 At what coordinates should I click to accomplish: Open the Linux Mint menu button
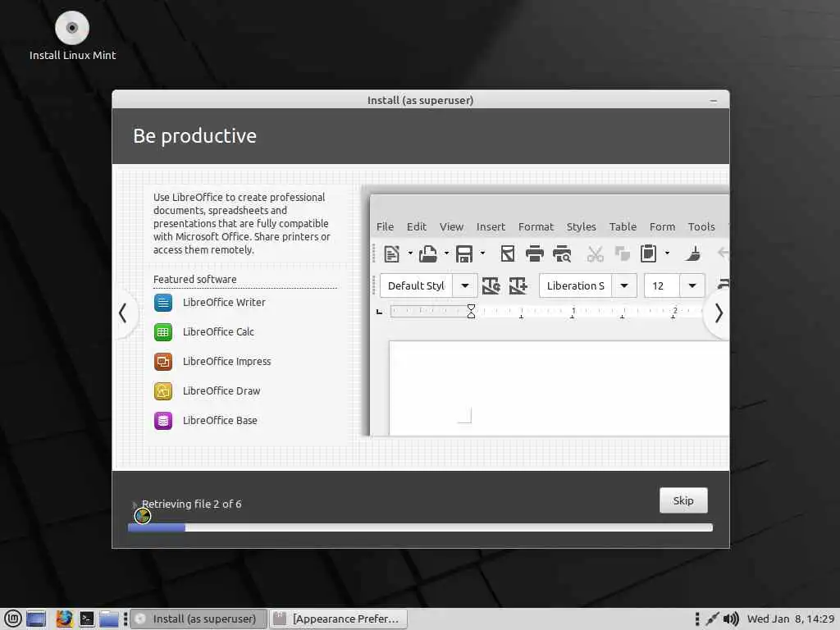click(x=13, y=619)
